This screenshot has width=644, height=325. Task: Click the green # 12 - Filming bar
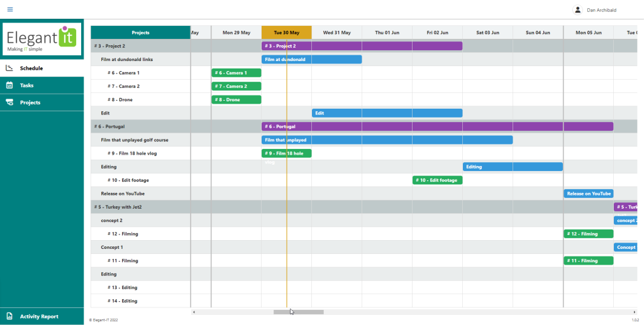tap(589, 234)
